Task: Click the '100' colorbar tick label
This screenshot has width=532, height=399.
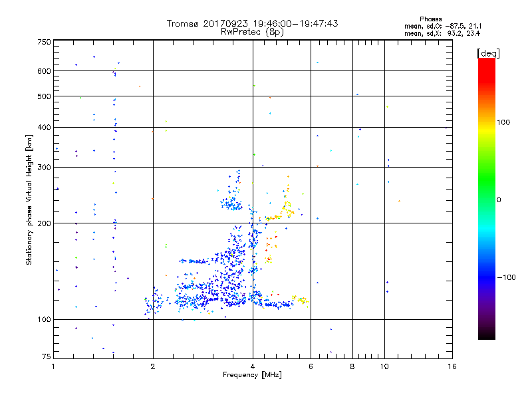Action: (x=503, y=122)
